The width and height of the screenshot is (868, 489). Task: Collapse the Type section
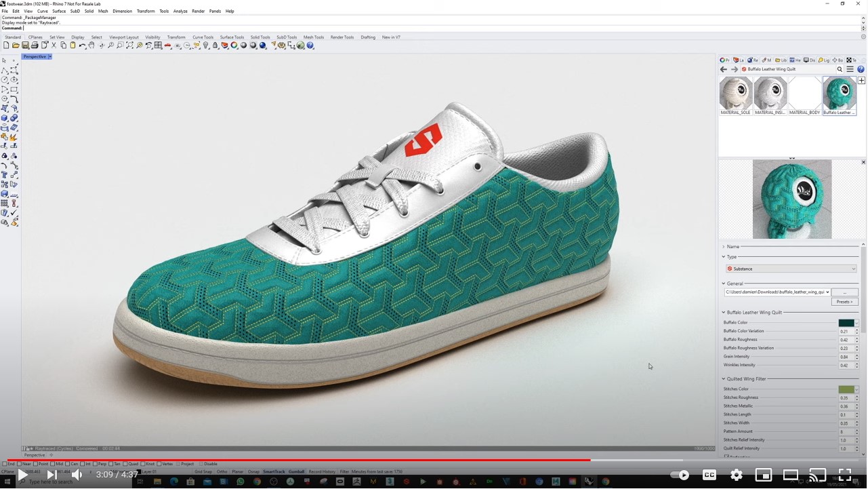click(x=724, y=257)
